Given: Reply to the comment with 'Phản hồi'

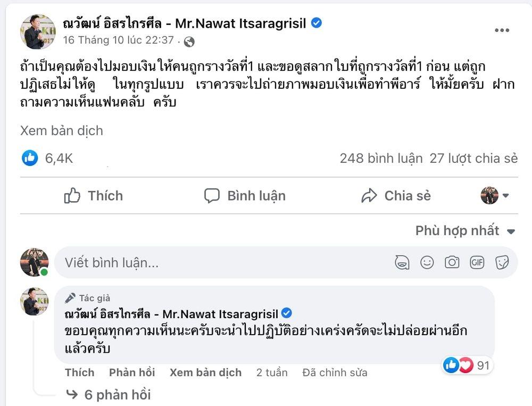Looking at the screenshot, I should click(131, 372).
